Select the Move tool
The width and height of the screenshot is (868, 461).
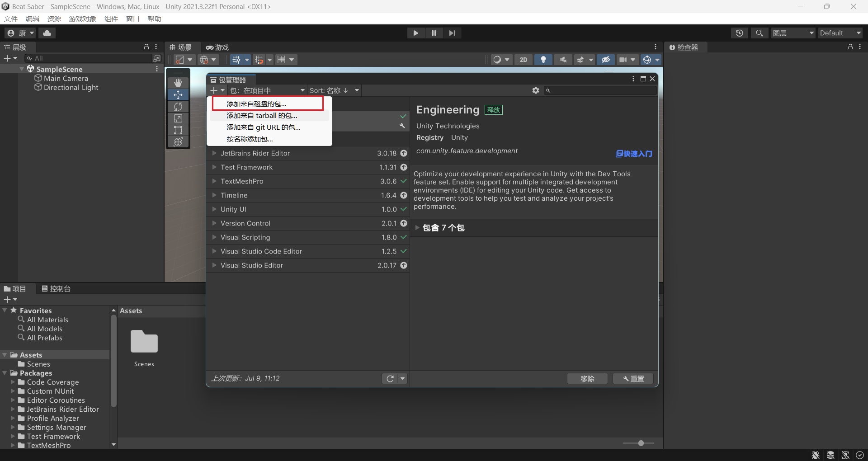tap(178, 94)
